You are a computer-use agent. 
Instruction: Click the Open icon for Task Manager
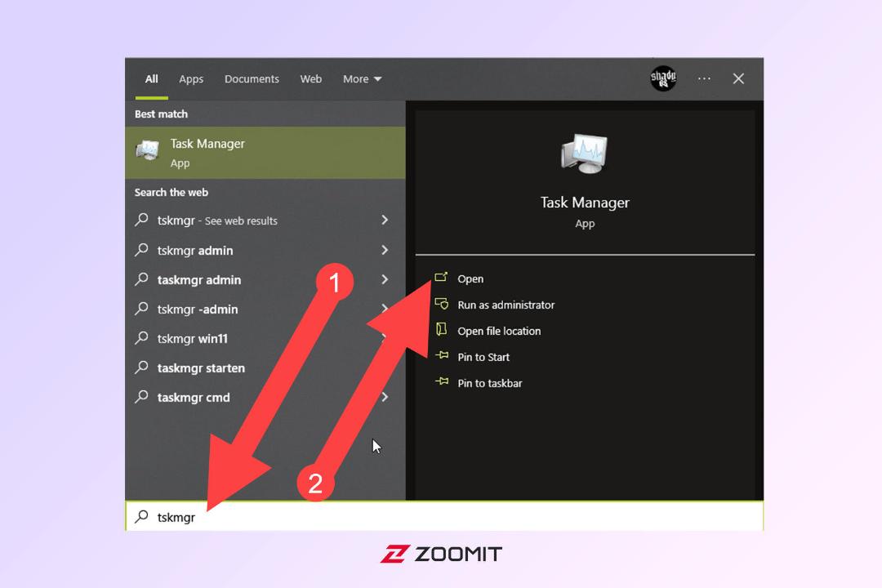(x=441, y=278)
